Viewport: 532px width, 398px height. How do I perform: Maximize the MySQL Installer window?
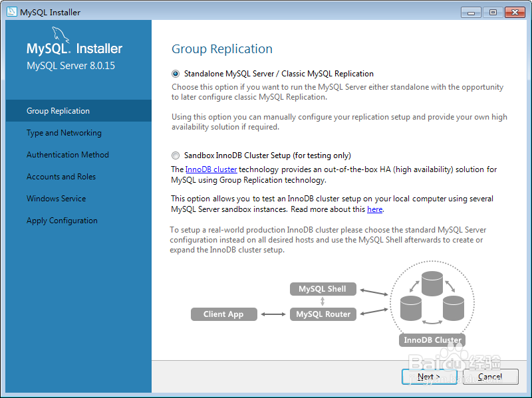(x=493, y=13)
